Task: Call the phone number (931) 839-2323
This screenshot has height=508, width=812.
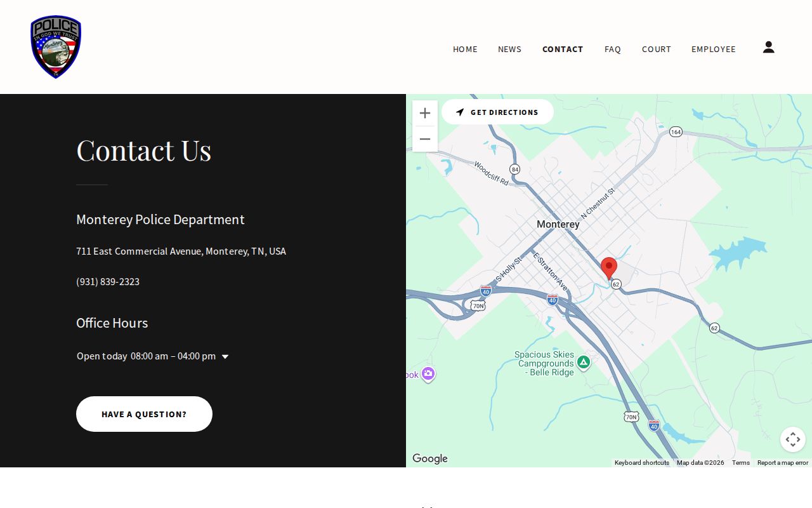Action: 108,281
